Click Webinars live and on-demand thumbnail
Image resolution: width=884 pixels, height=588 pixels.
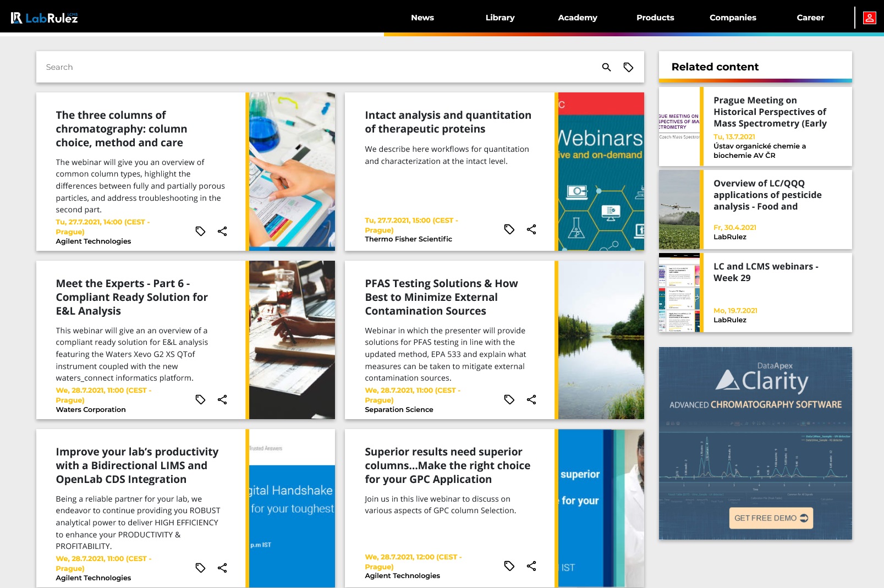tap(601, 172)
